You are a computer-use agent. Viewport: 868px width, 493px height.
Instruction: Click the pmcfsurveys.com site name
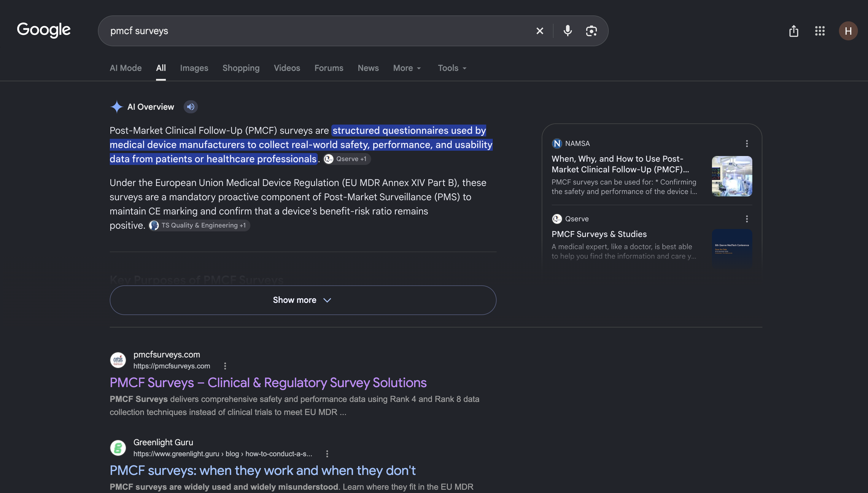coord(166,354)
